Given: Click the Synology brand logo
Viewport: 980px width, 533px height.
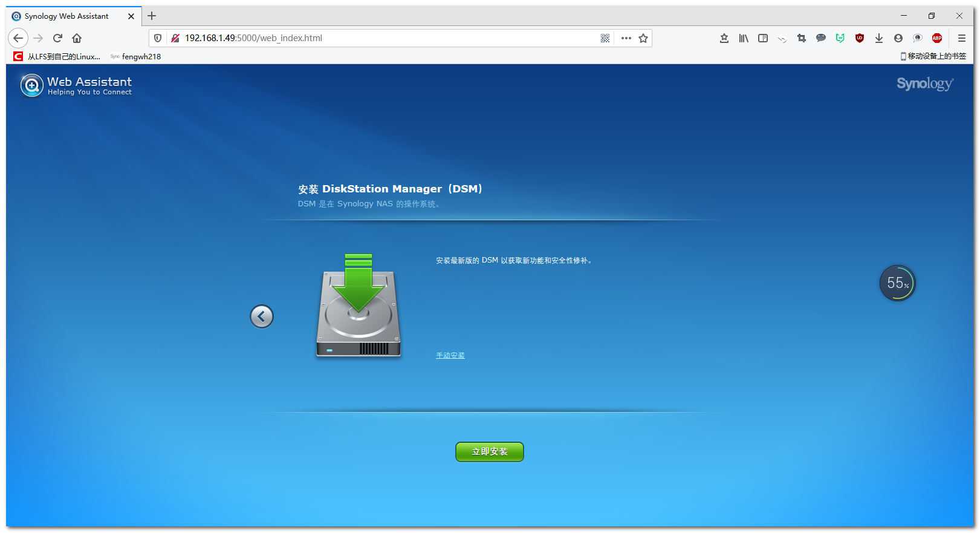Looking at the screenshot, I should pyautogui.click(x=925, y=84).
